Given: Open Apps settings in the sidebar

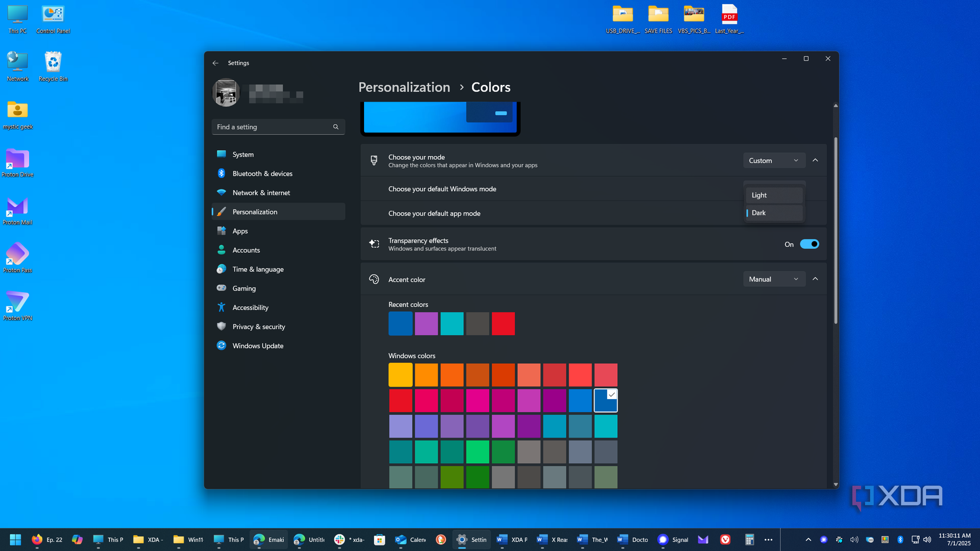Looking at the screenshot, I should point(240,231).
